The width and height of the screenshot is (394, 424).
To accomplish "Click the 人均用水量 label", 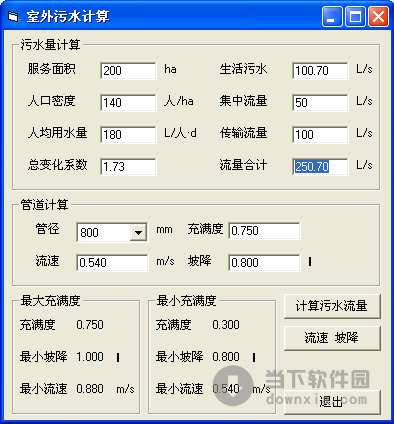I will pyautogui.click(x=58, y=133).
